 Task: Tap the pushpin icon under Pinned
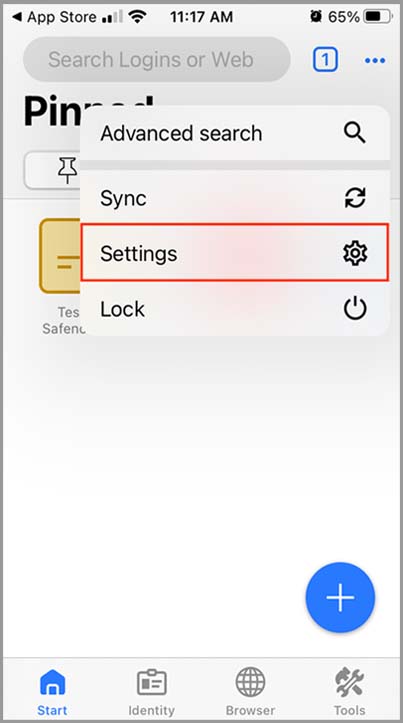(67, 170)
